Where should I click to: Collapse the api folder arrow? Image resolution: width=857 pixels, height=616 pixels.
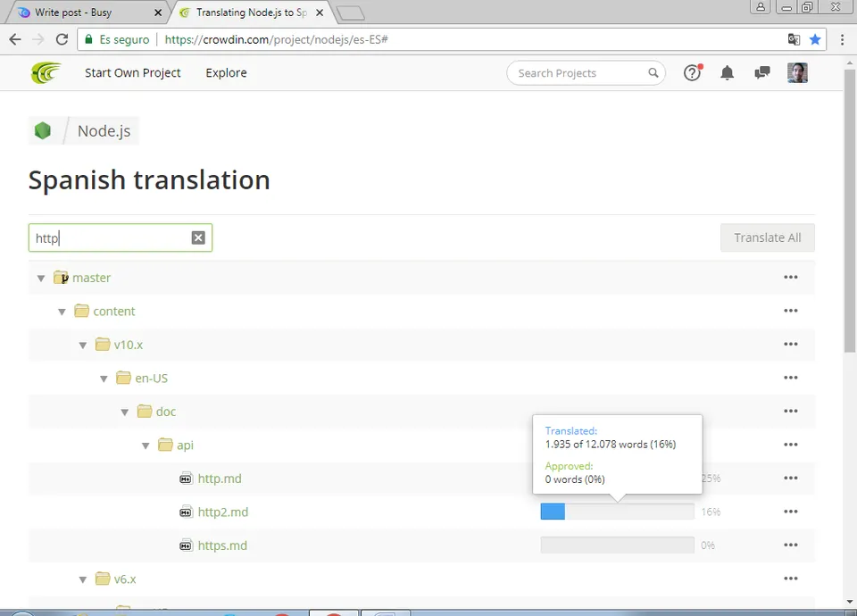click(x=146, y=445)
